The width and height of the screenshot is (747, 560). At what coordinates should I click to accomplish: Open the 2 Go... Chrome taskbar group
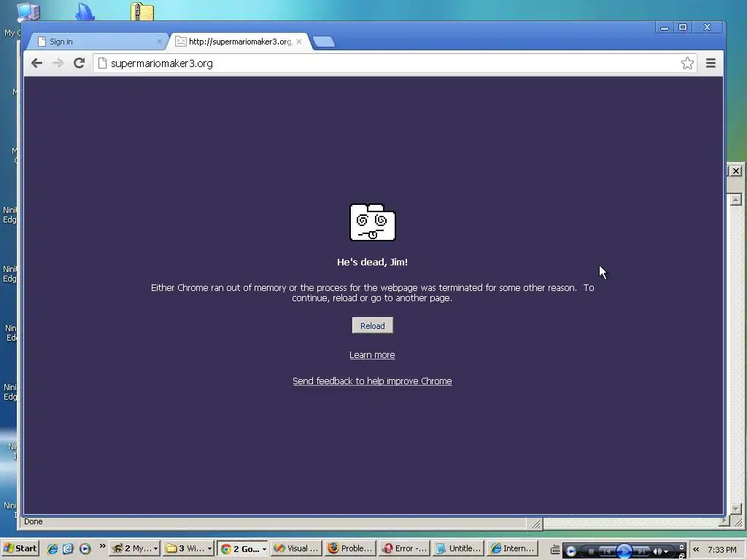pos(242,548)
